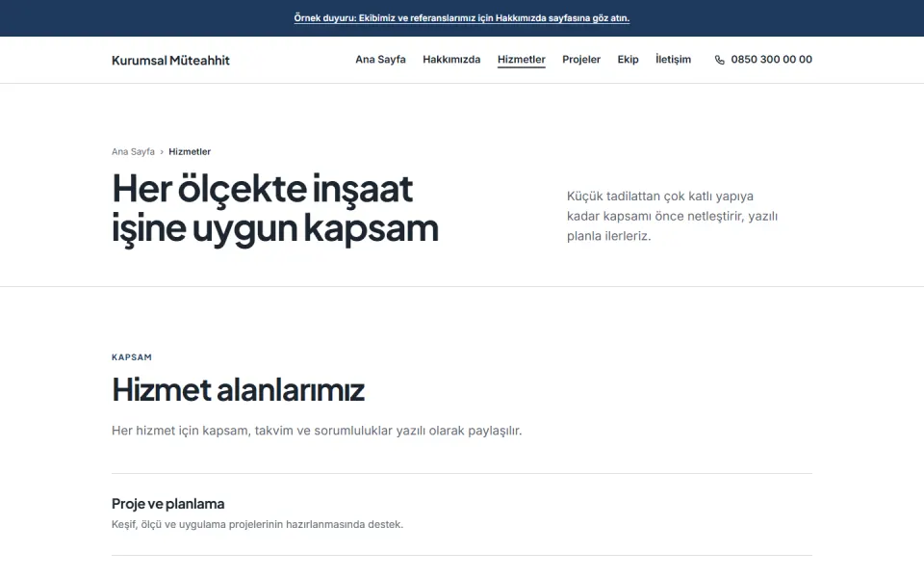Click the intro paragraph 'Küçük tadilattan çok katlı yapıya'
The image size is (924, 578).
[673, 216]
